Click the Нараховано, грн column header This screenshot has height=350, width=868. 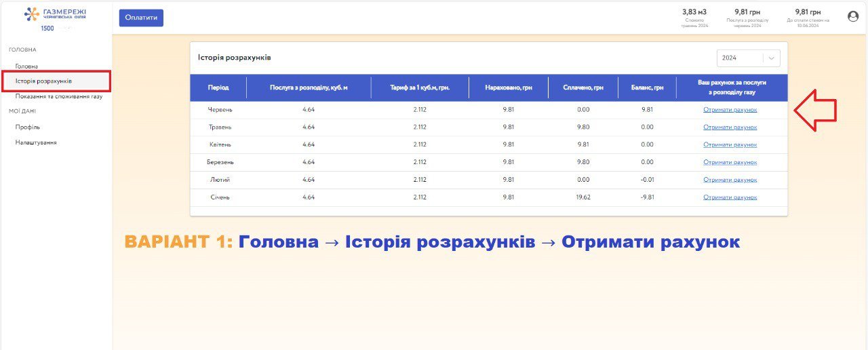pos(509,87)
